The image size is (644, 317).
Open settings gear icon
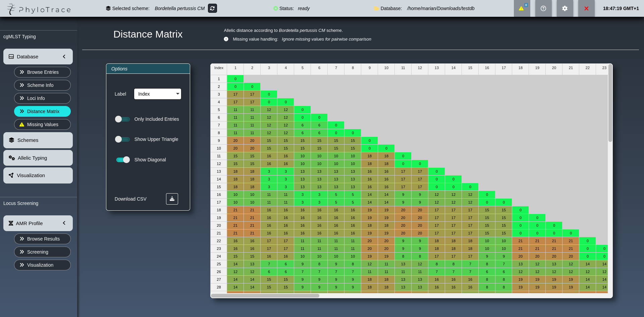565,8
